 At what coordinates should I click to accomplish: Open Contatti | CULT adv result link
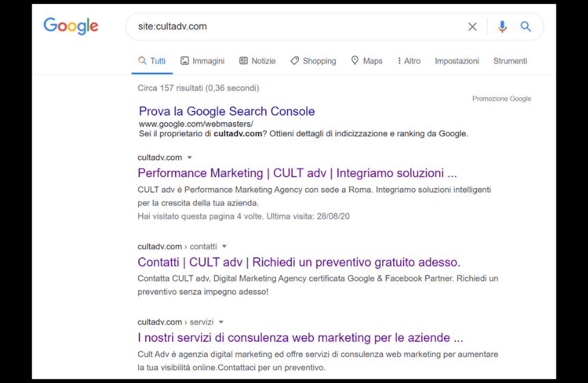pyautogui.click(x=299, y=262)
